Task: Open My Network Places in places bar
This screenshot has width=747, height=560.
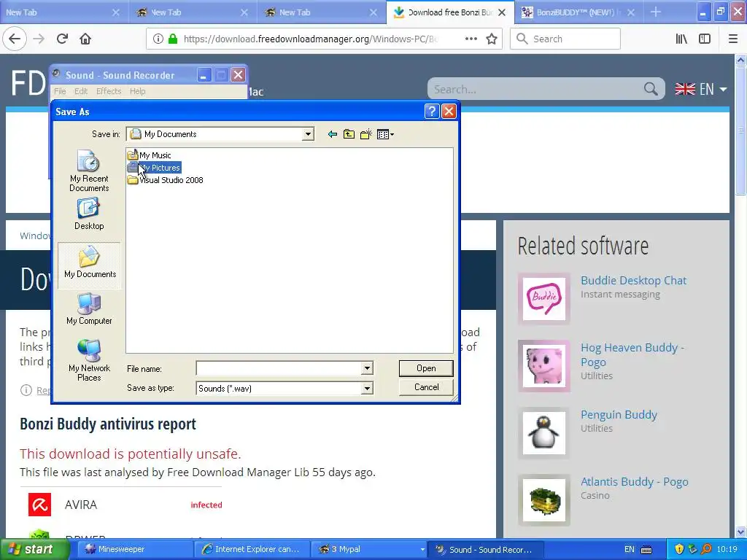Action: [x=89, y=360]
